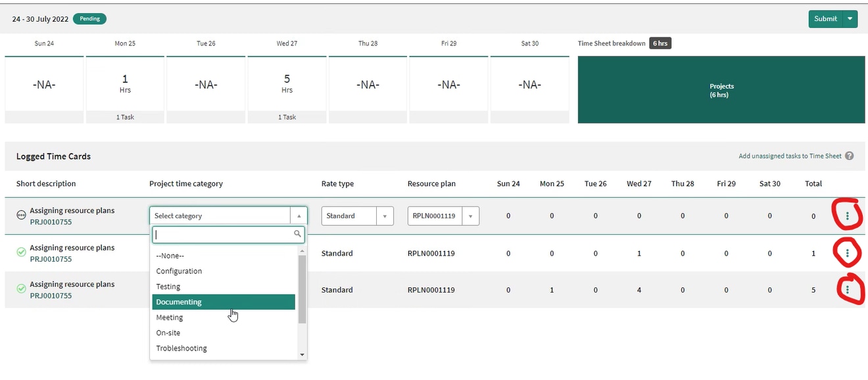Open the three-dot menu on the 5-hour row
This screenshot has width=868, height=380.
(847, 289)
